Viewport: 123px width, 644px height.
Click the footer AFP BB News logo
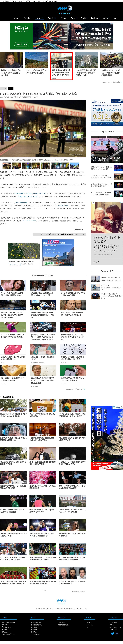[x=61, y=602]
